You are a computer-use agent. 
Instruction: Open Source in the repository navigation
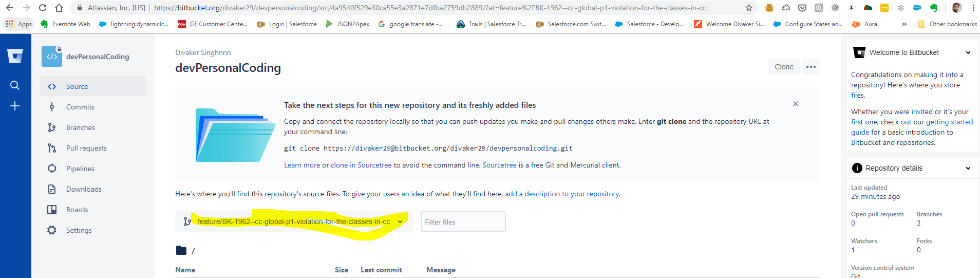[93, 86]
